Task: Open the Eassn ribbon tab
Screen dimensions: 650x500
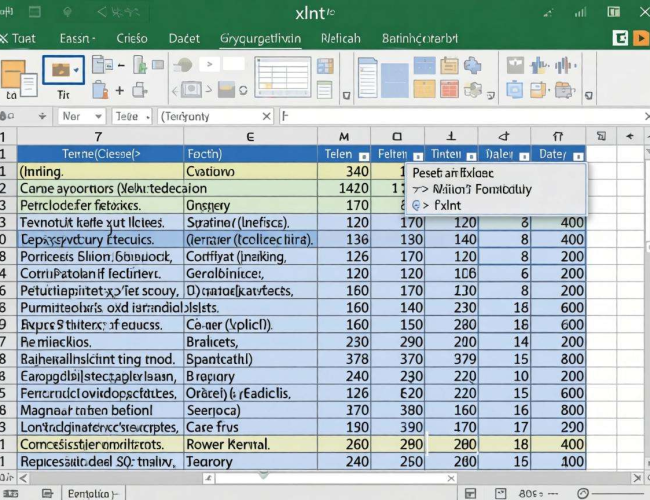Action: point(77,39)
